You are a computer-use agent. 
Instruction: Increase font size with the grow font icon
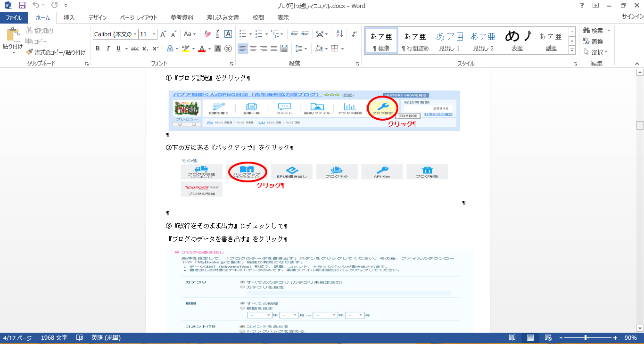coord(163,34)
